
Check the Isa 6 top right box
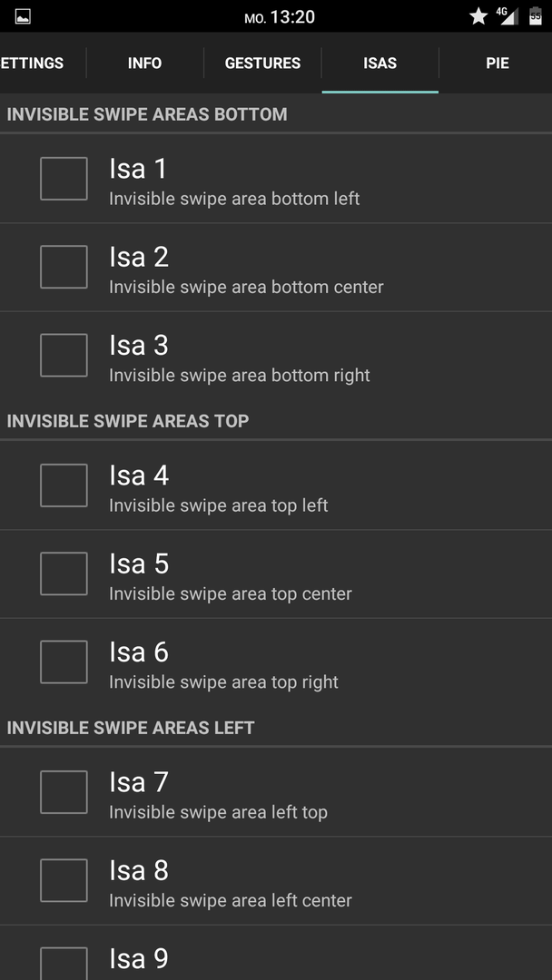64,661
